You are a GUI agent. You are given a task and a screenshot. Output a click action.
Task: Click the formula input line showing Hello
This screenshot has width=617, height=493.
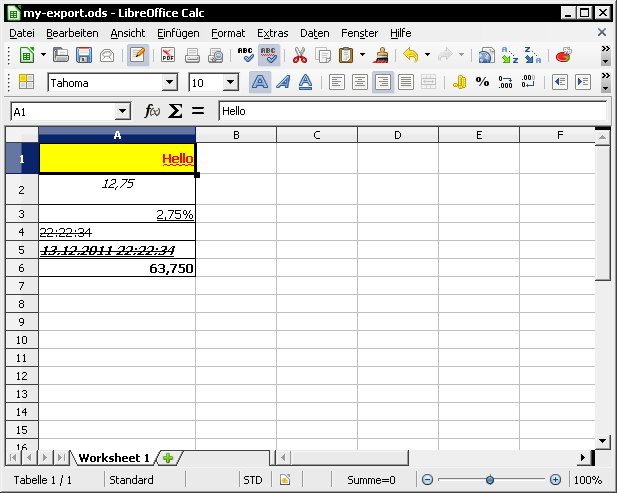410,112
